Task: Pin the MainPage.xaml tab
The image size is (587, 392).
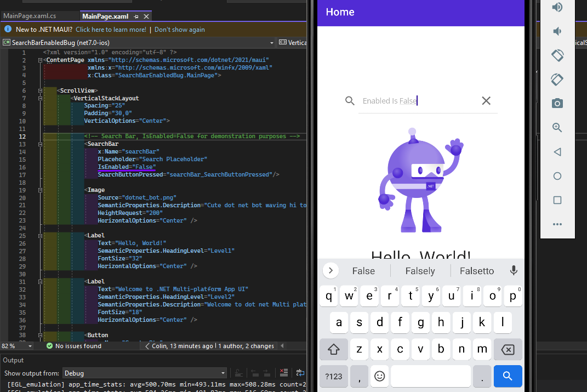Action: (x=136, y=16)
